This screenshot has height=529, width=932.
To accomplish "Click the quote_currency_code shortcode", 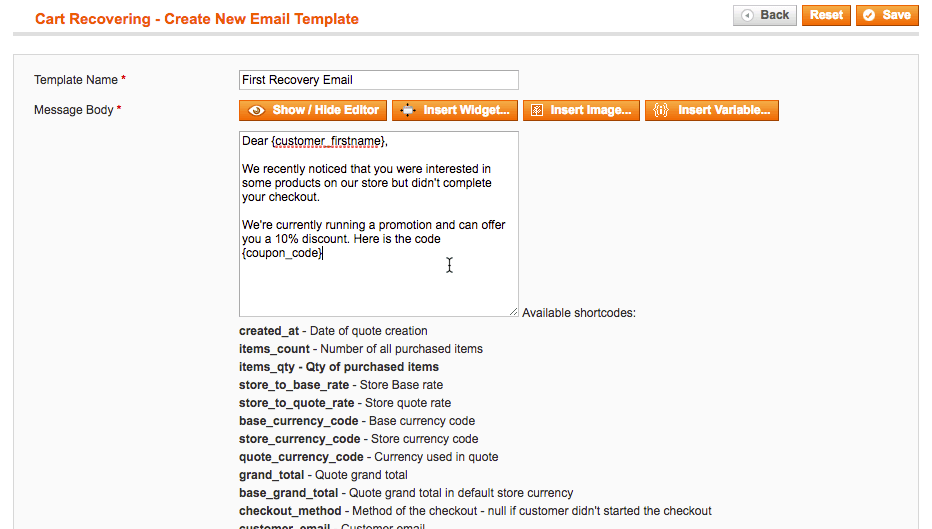I will coord(298,457).
